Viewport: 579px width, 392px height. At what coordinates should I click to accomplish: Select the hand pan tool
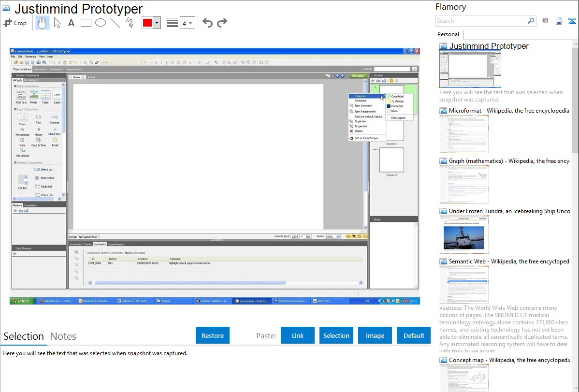[x=42, y=23]
